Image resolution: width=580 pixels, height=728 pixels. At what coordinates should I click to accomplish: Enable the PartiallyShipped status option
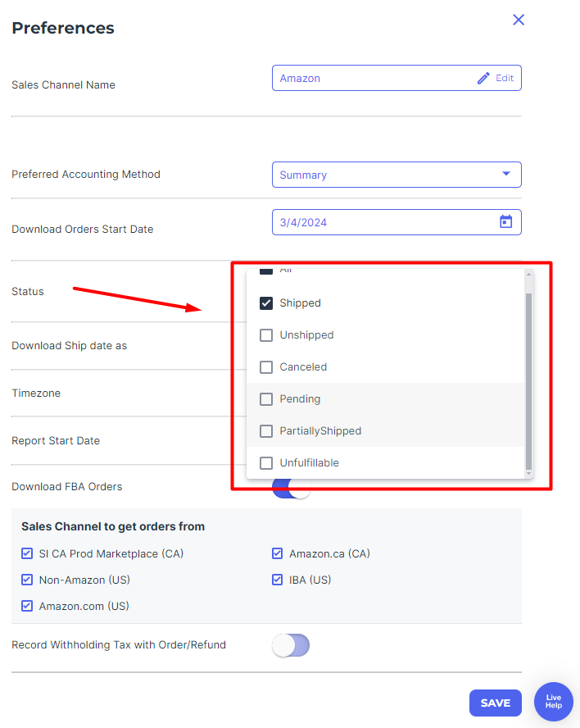point(266,431)
